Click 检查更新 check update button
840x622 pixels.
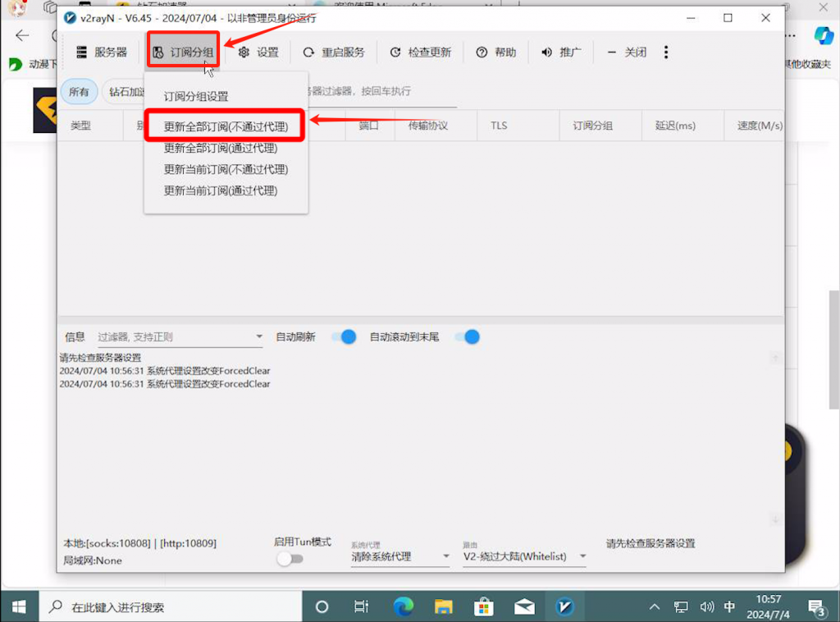pos(421,52)
